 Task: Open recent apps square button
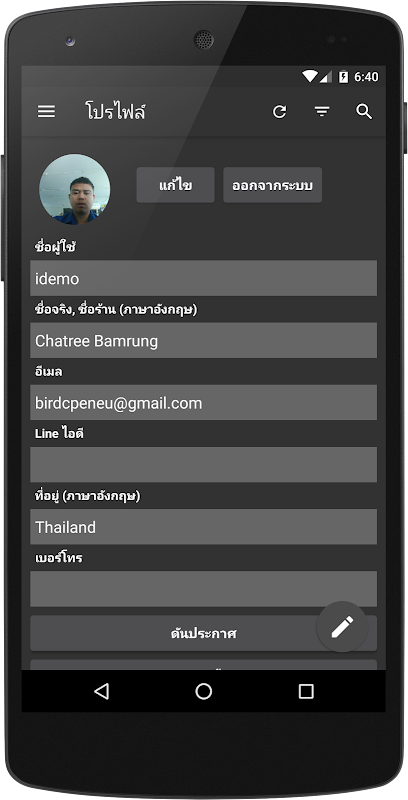[x=306, y=691]
